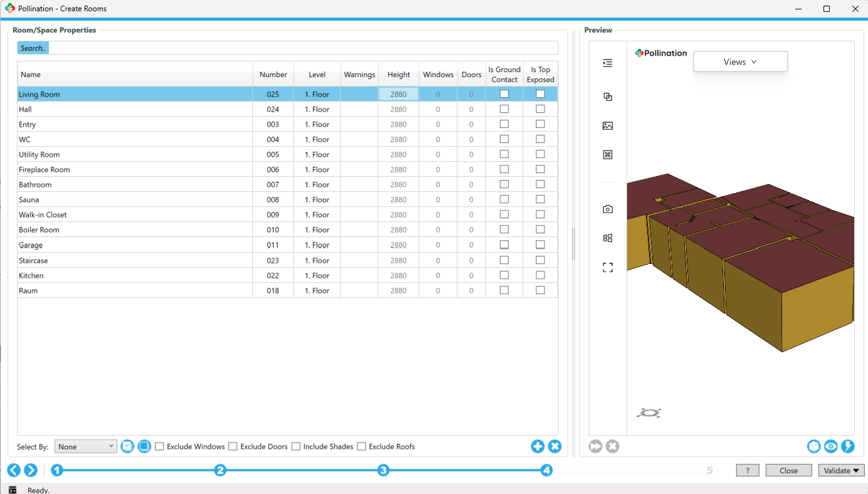This screenshot has height=494, width=868.
Task: Sort rooms by the Name column header
Action: 31,75
